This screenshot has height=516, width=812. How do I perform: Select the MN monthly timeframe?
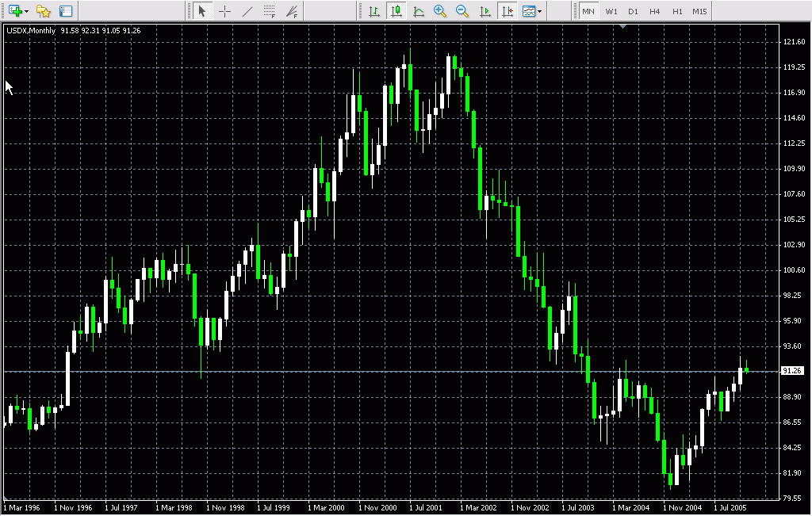pyautogui.click(x=588, y=11)
